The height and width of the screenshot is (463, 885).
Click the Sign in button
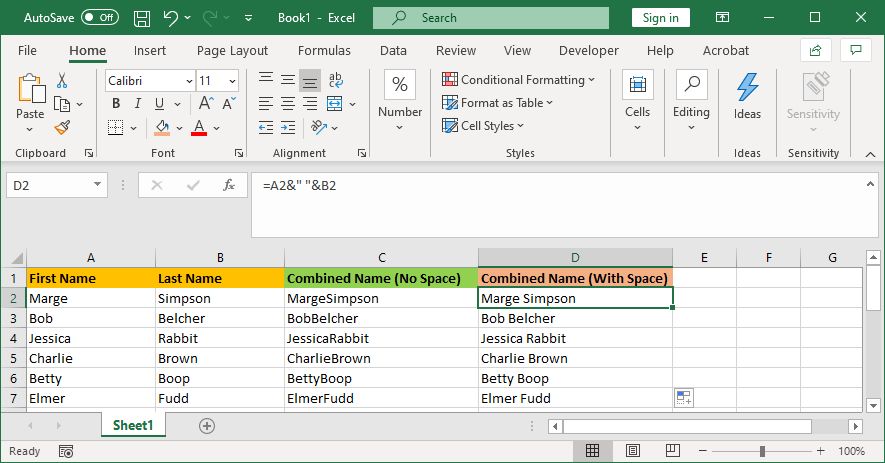(x=660, y=18)
